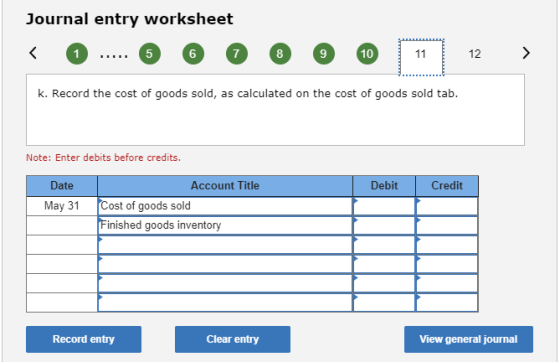Image resolution: width=560 pixels, height=362 pixels.
Task: Open journal entry step 7
Action: 237,54
